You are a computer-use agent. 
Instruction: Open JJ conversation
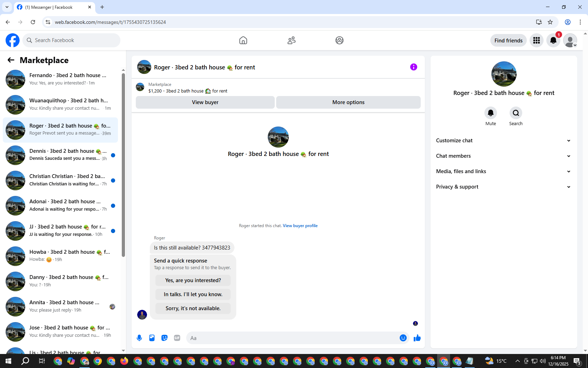[60, 231]
